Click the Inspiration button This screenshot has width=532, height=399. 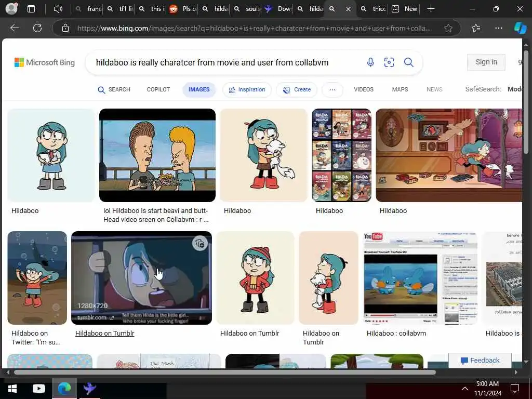[x=247, y=89]
